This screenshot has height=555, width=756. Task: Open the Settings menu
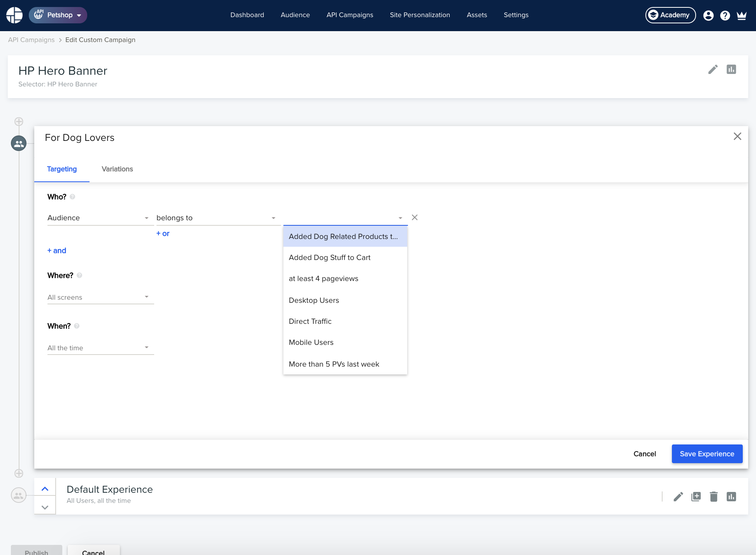click(x=516, y=15)
